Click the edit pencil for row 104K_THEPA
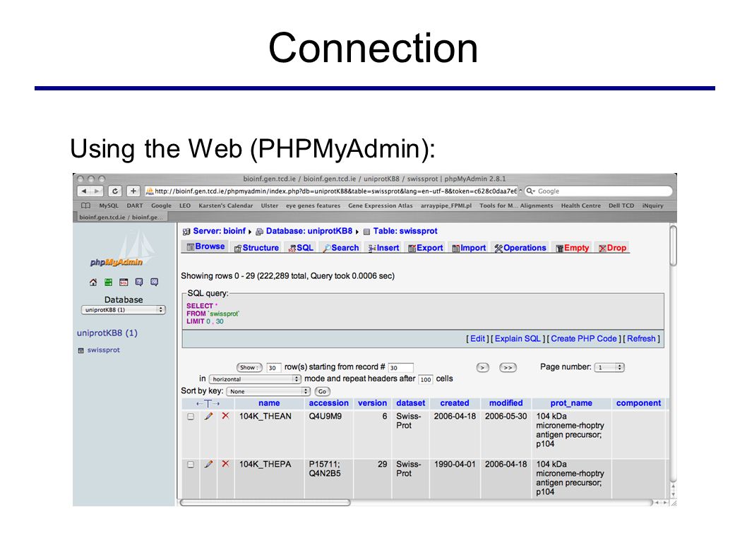 pyautogui.click(x=208, y=464)
